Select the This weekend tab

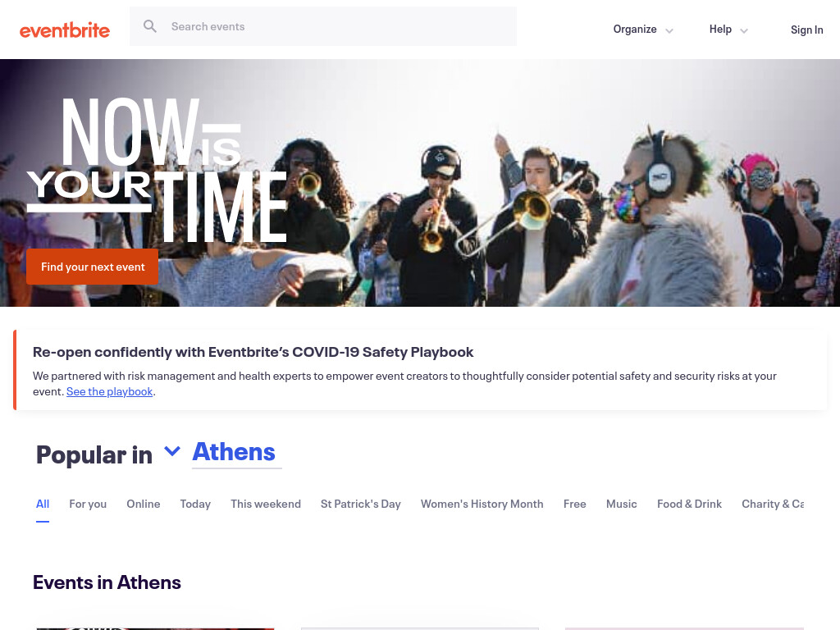(266, 504)
